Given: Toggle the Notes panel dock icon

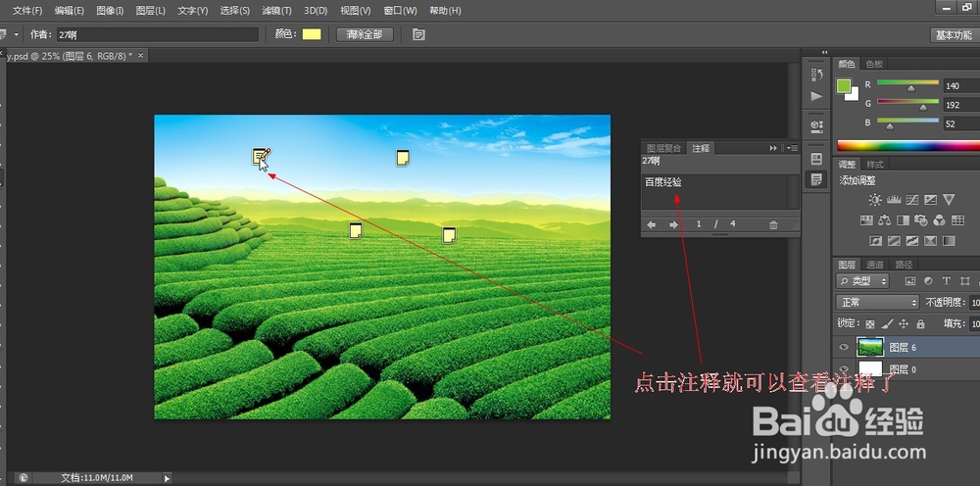Looking at the screenshot, I should [816, 180].
